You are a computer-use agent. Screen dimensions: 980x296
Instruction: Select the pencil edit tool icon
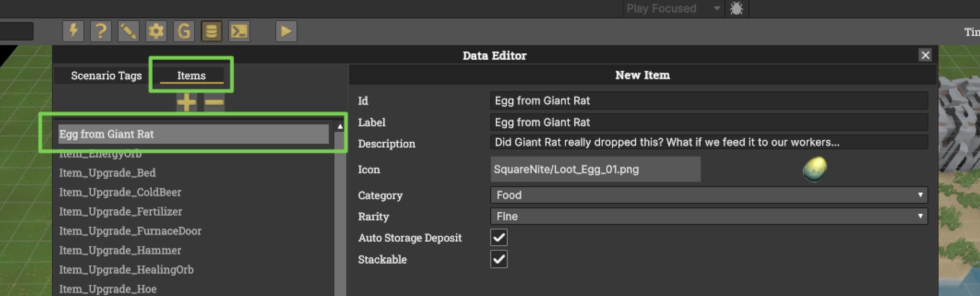pyautogui.click(x=128, y=31)
